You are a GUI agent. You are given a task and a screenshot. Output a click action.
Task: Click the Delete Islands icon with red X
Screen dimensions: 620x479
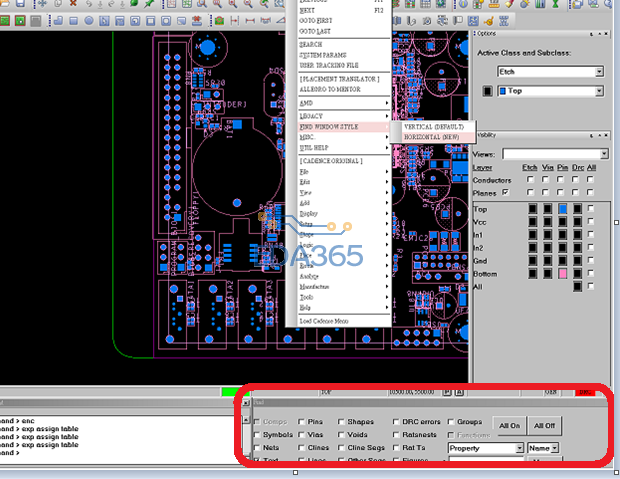tap(197, 21)
